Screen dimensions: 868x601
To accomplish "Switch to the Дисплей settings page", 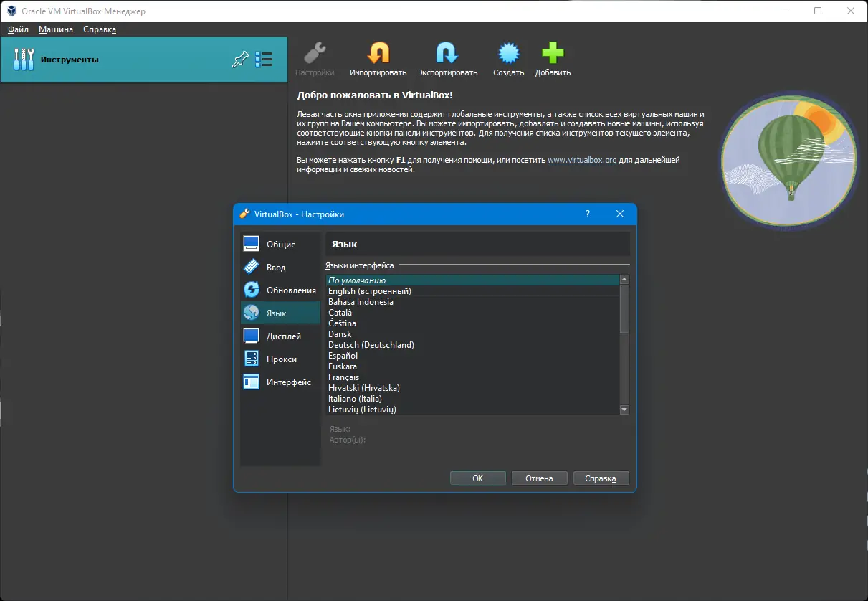I will (280, 336).
